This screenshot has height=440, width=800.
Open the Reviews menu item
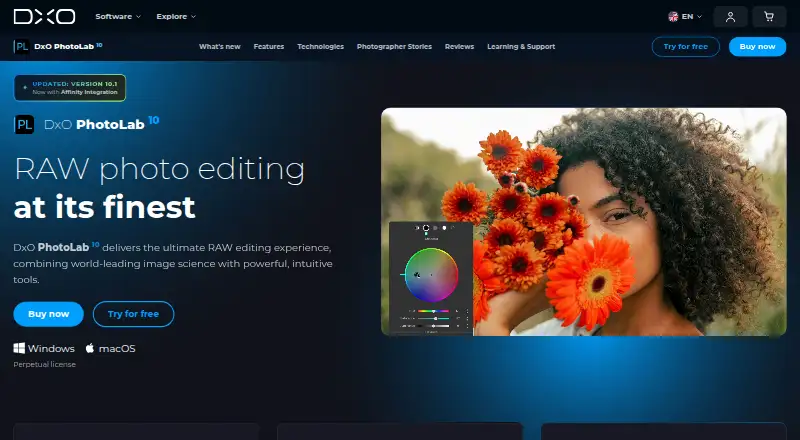459,46
